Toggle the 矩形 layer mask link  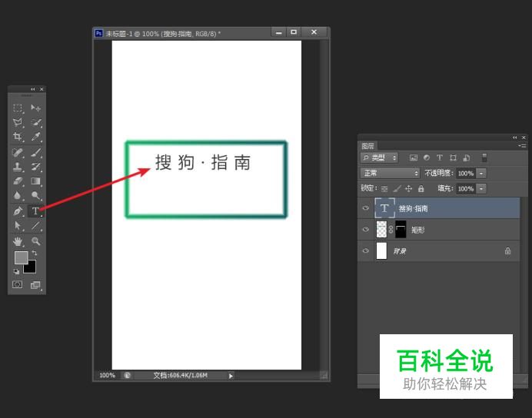tap(391, 230)
